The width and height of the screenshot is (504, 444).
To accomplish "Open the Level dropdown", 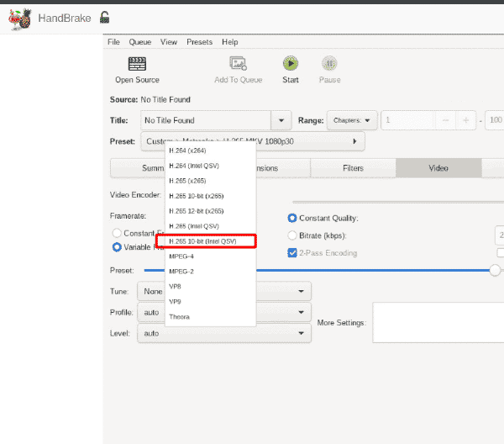I will [x=224, y=333].
